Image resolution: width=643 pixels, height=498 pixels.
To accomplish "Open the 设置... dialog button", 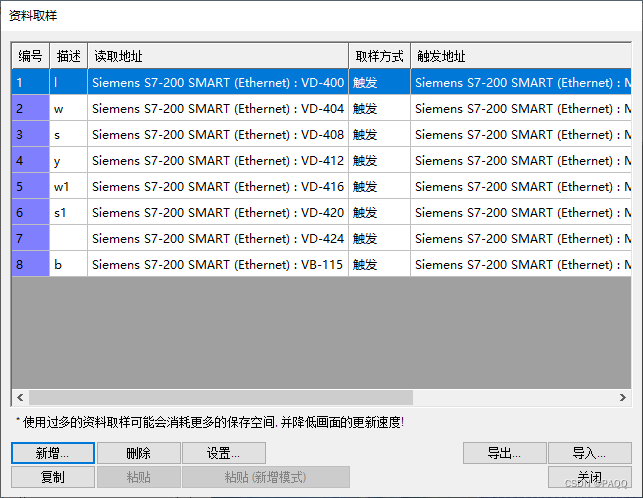I will pyautogui.click(x=224, y=453).
